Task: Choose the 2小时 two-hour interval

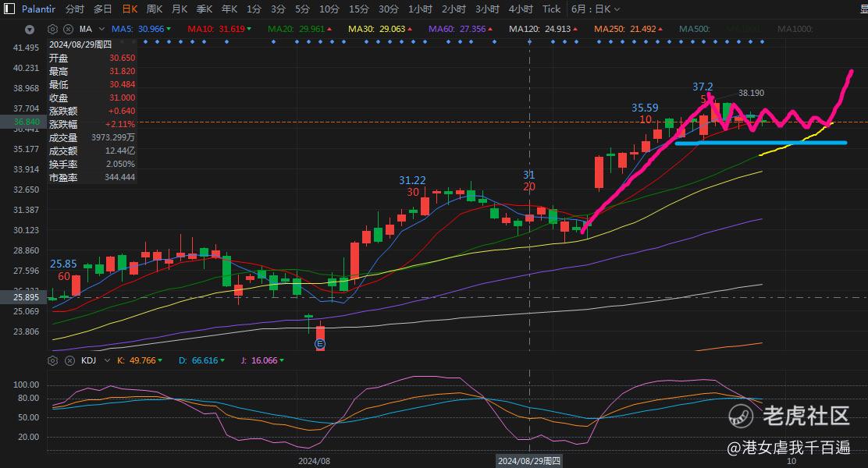Action: point(454,9)
